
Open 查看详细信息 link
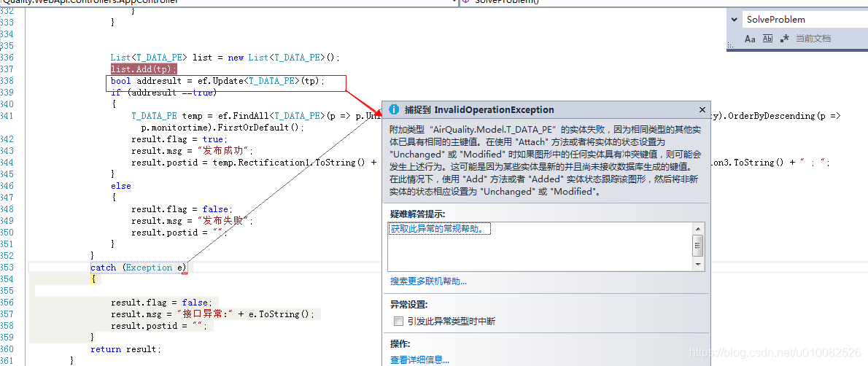tap(419, 360)
